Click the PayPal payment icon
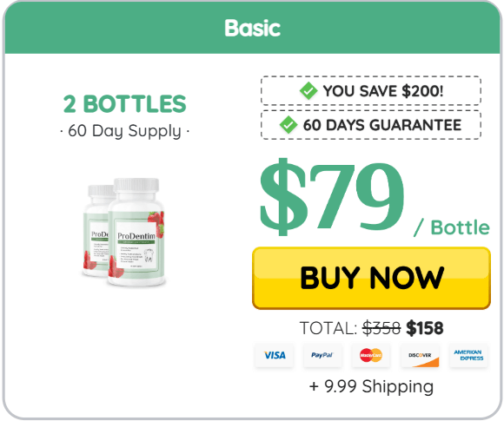Image resolution: width=504 pixels, height=421 pixels. click(322, 355)
